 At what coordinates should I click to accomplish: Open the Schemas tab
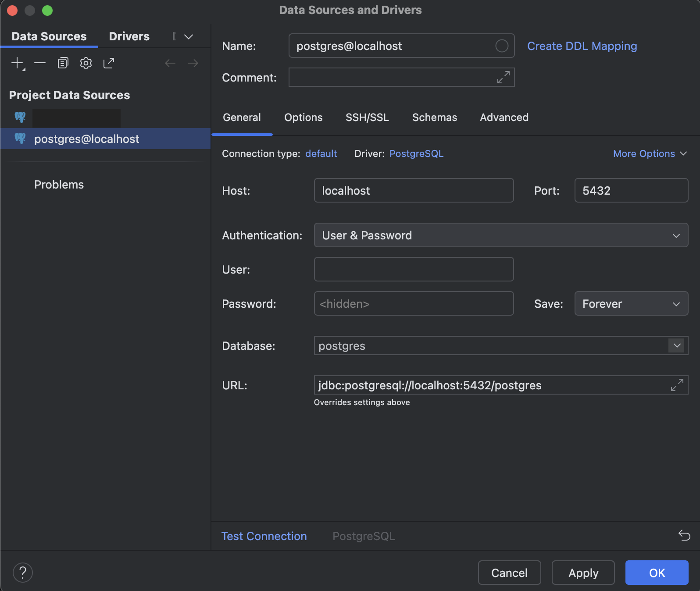[435, 117]
